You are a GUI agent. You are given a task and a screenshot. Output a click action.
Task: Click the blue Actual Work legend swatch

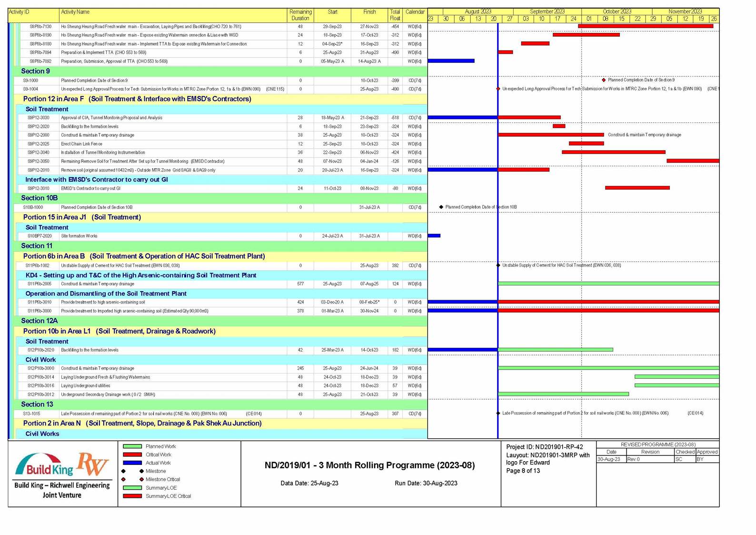(132, 463)
